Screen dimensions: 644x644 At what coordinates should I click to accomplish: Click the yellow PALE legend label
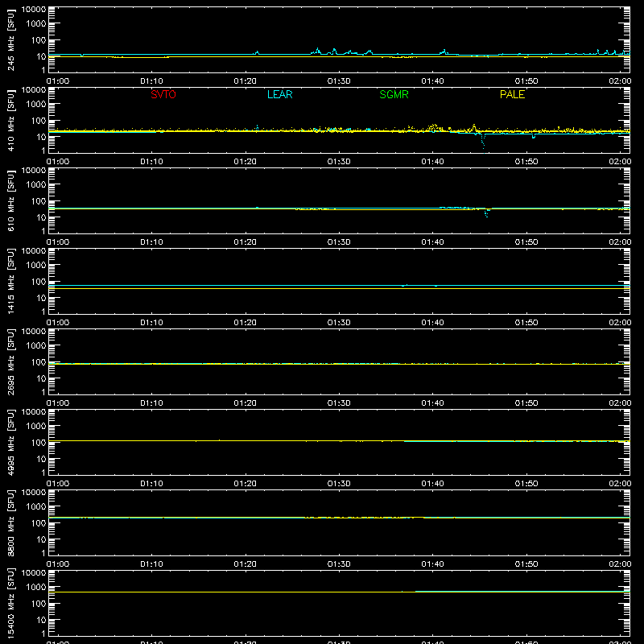pos(512,94)
